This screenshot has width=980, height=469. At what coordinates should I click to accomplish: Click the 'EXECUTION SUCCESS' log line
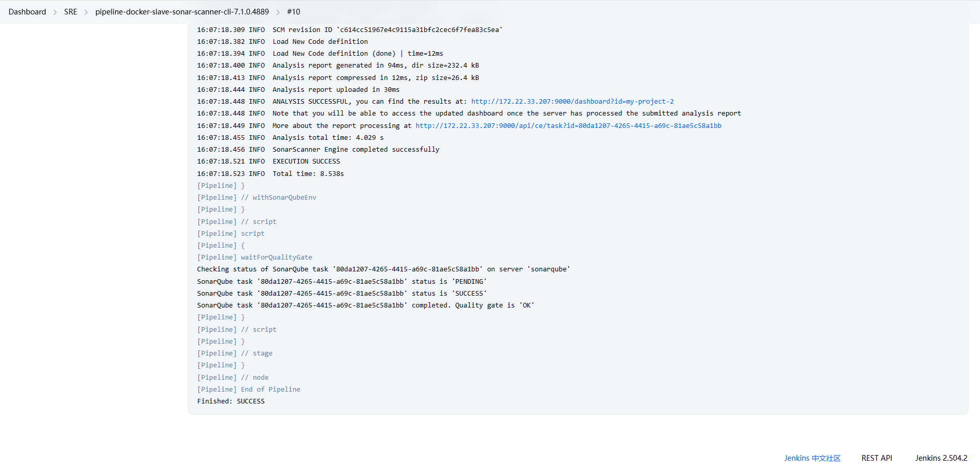click(306, 161)
